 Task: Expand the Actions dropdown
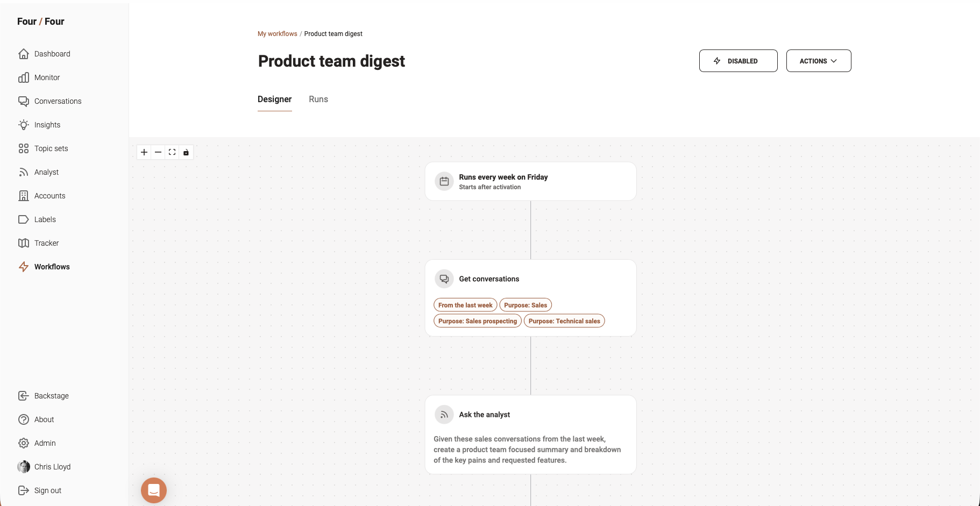[818, 61]
